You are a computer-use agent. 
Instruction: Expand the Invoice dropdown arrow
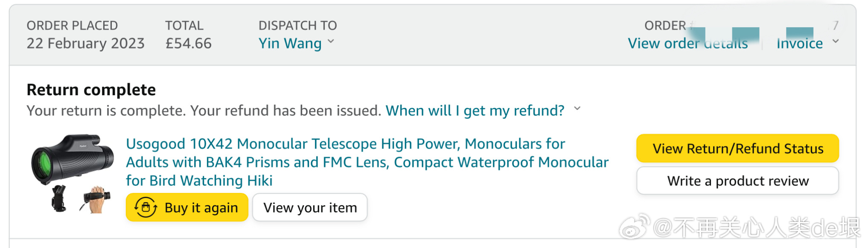pos(836,42)
